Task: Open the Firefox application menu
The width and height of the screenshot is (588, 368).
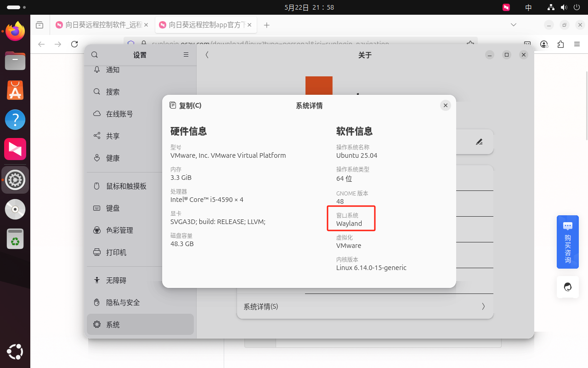Action: click(x=577, y=44)
